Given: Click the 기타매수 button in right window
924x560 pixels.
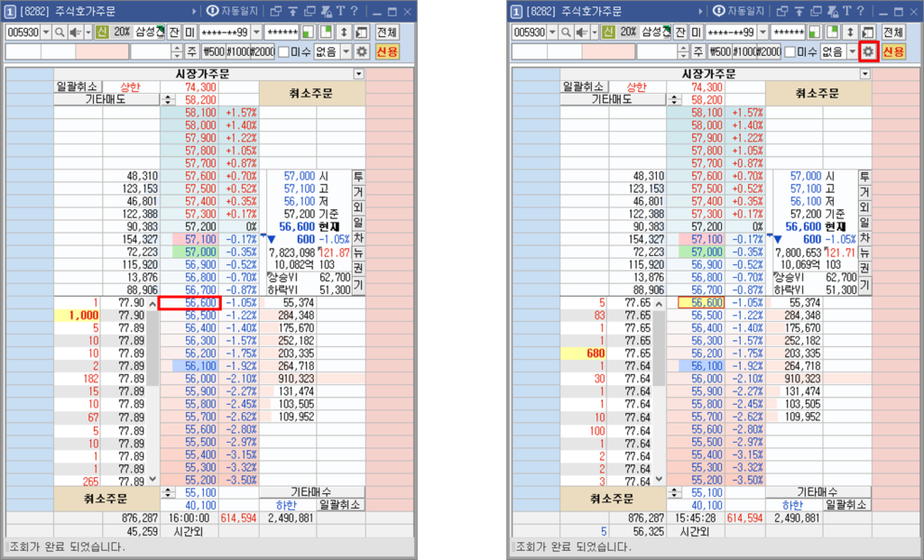Looking at the screenshot, I should [x=818, y=491].
